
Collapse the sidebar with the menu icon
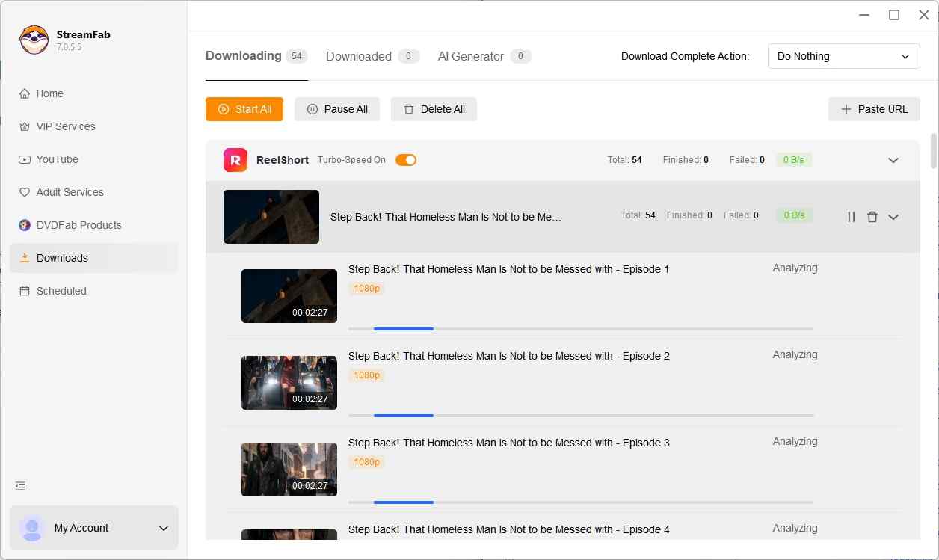tap(21, 486)
